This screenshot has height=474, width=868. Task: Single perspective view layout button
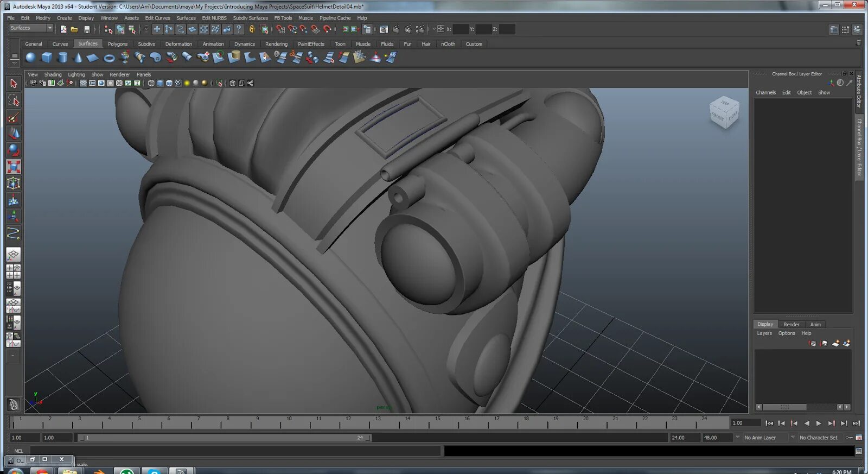tap(14, 254)
